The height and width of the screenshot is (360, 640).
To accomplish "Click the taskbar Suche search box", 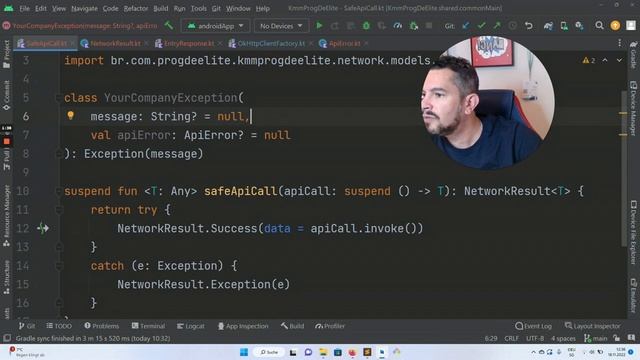I will point(269,352).
